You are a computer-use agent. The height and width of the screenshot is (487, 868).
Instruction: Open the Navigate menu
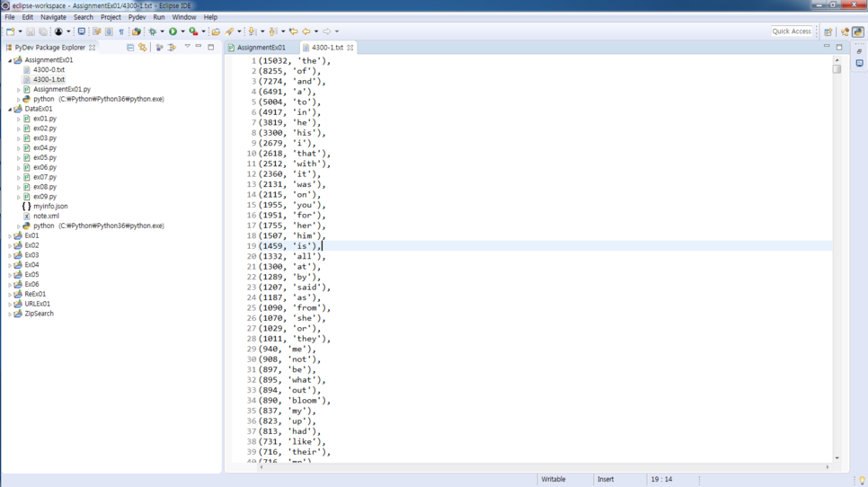53,17
